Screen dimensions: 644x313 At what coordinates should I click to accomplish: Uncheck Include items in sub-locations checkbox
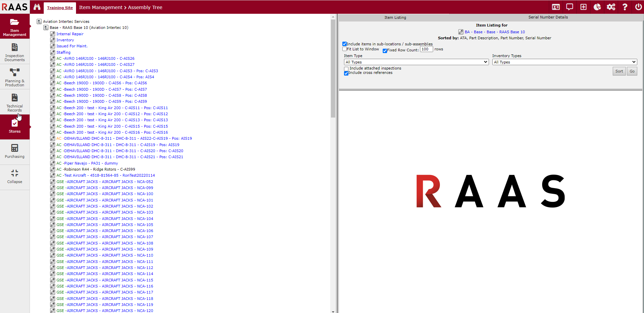point(344,44)
